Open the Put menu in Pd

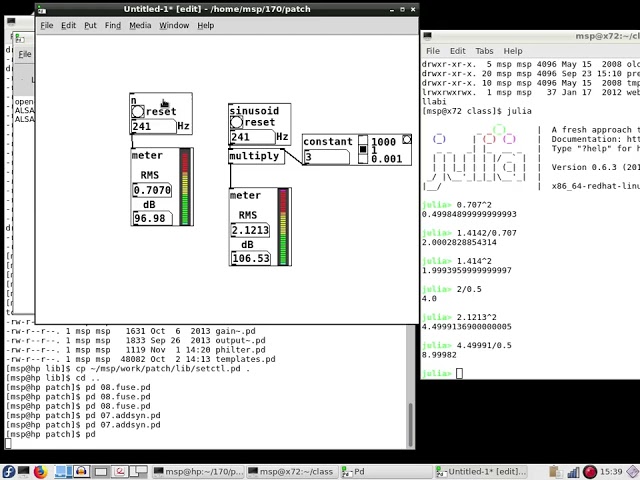point(90,25)
